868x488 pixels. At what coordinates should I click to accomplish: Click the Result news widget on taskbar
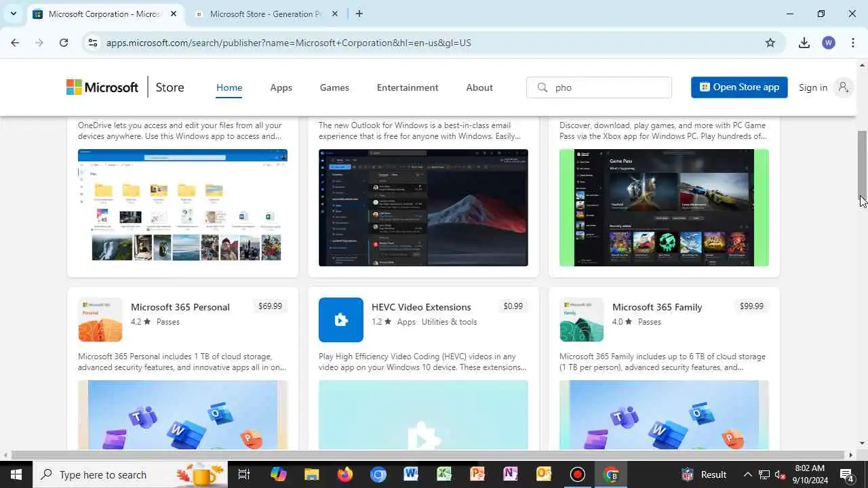tap(704, 474)
